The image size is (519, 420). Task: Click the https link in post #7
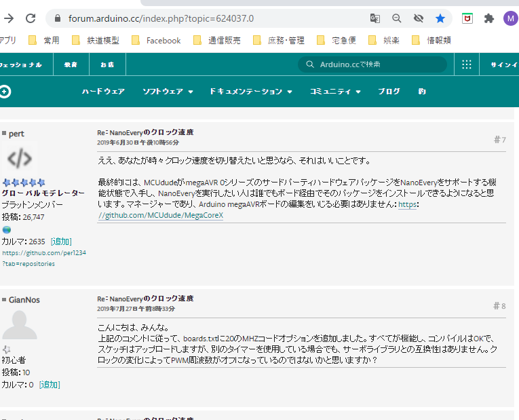407,204
